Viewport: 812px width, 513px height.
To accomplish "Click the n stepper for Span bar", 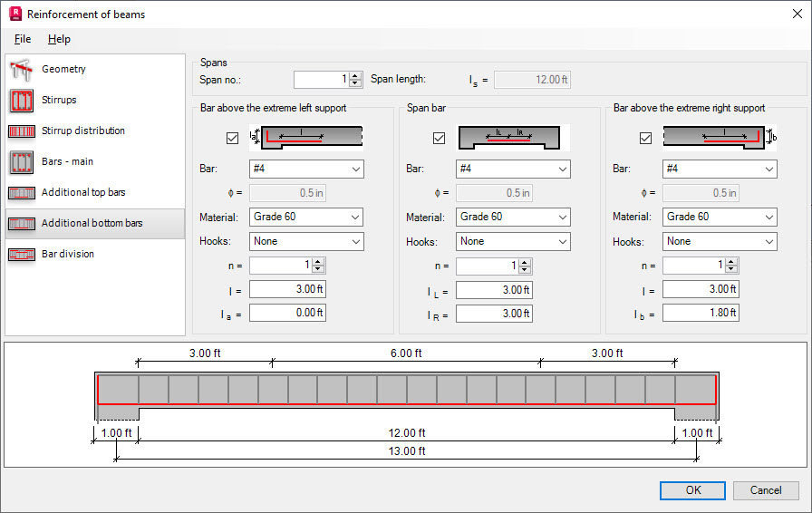I will (x=525, y=266).
